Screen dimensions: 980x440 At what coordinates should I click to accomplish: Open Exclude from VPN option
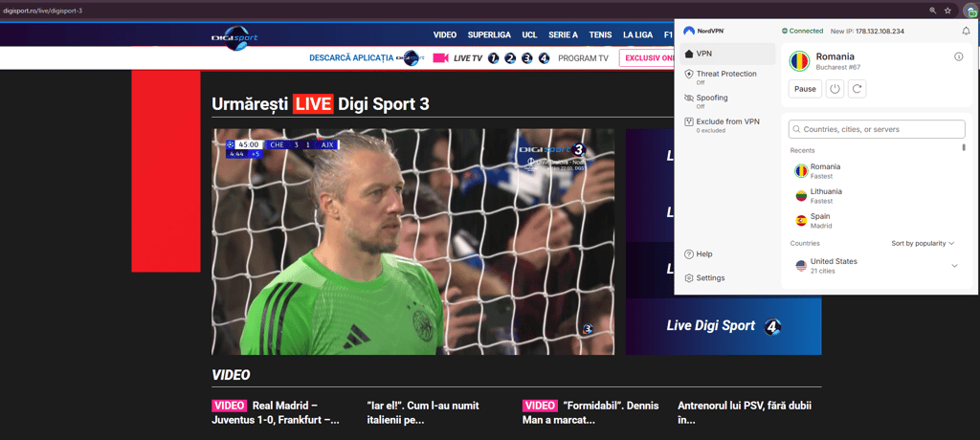(x=727, y=125)
